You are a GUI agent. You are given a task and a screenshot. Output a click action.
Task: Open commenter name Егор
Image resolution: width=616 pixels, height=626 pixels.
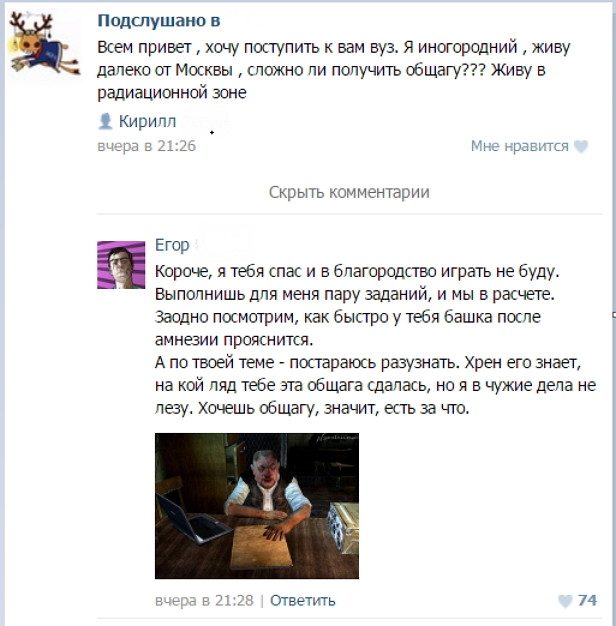[x=172, y=245]
